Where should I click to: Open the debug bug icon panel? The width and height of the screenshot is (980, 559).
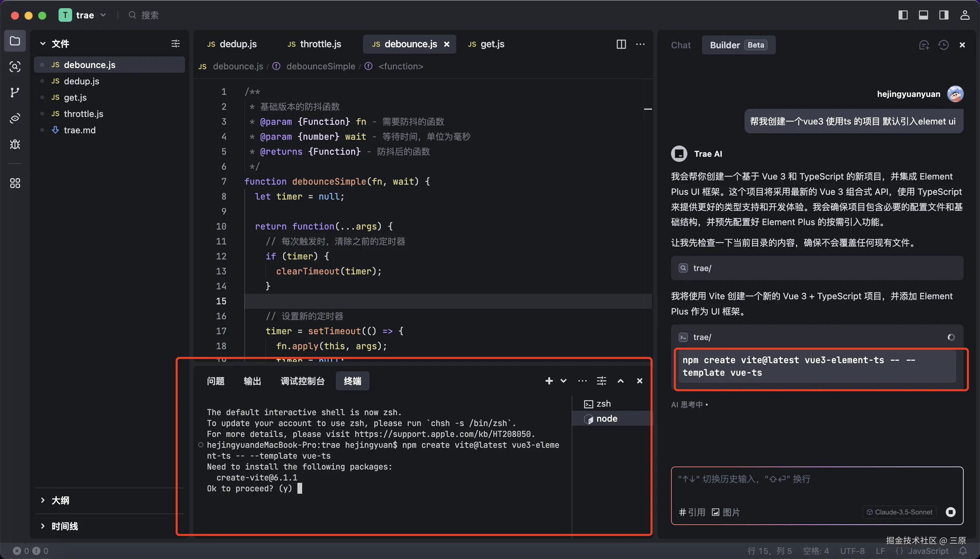click(15, 145)
